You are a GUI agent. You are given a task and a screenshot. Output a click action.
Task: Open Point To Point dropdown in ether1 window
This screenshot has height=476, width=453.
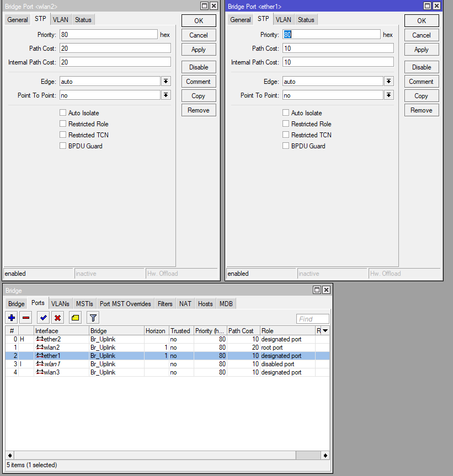tap(388, 95)
